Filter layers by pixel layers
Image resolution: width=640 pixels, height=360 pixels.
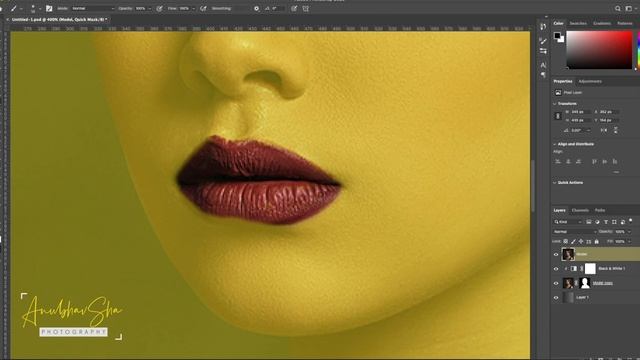coord(589,222)
